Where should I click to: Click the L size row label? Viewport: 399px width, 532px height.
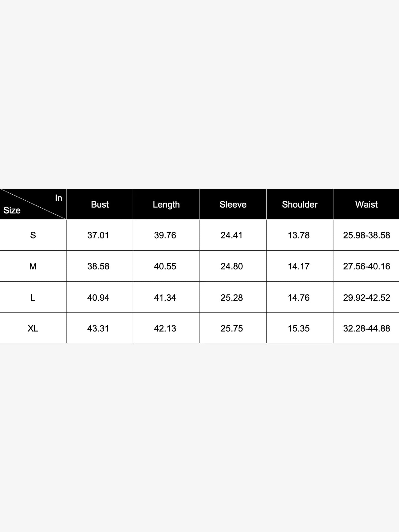33,298
